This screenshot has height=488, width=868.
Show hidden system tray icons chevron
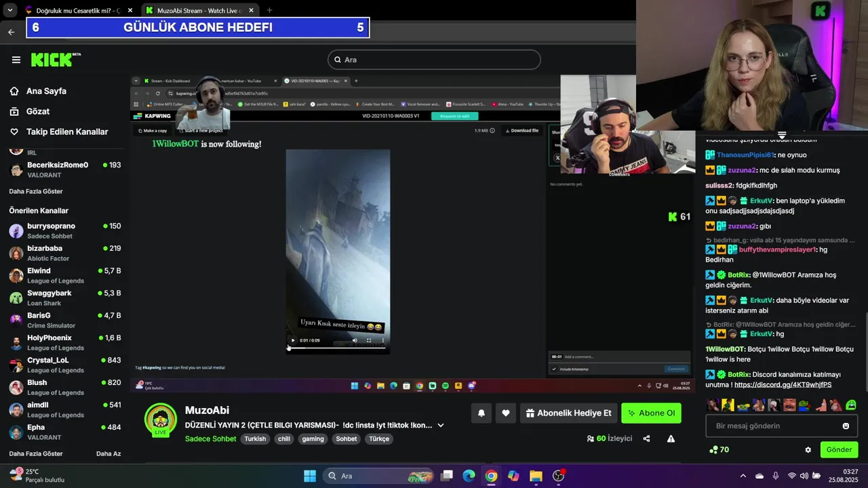click(743, 476)
